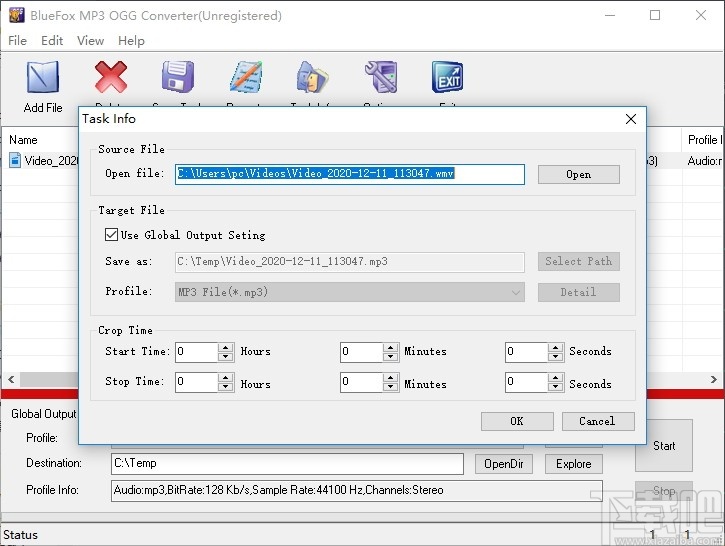Click the Select Path button
725x546 pixels.
pyautogui.click(x=578, y=261)
